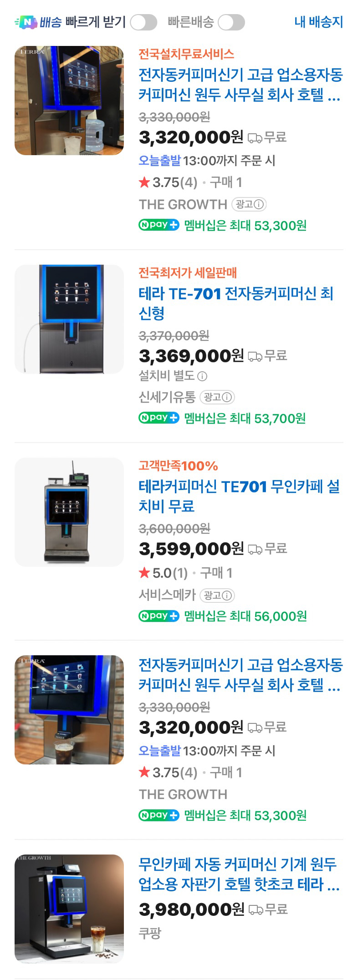Click free shipping truck icon on 3,369,000원 item
The image size is (358, 980).
(x=255, y=356)
